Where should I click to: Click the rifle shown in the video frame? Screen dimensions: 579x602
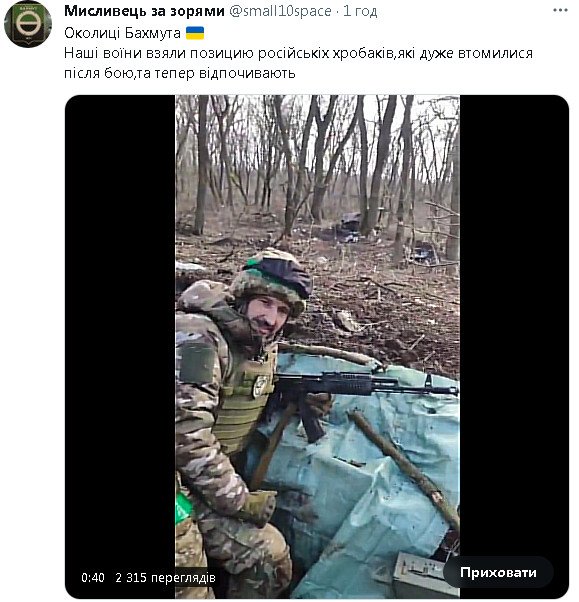point(359,394)
